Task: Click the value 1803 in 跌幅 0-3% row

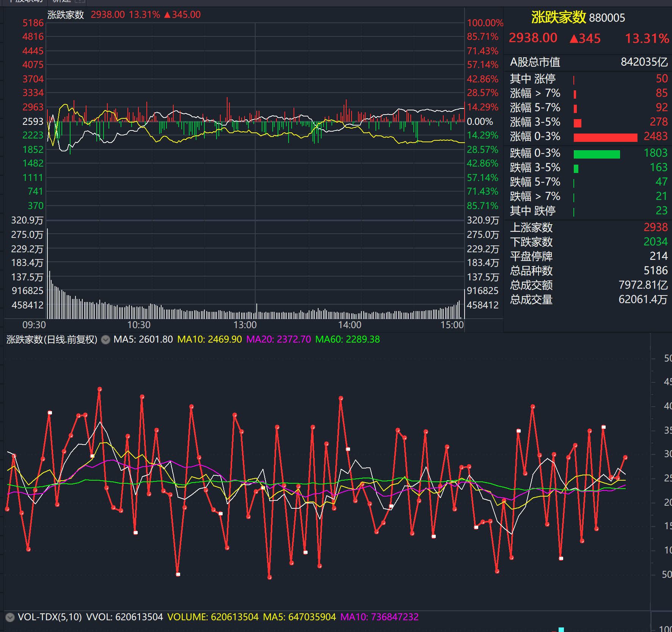Action: pos(655,153)
